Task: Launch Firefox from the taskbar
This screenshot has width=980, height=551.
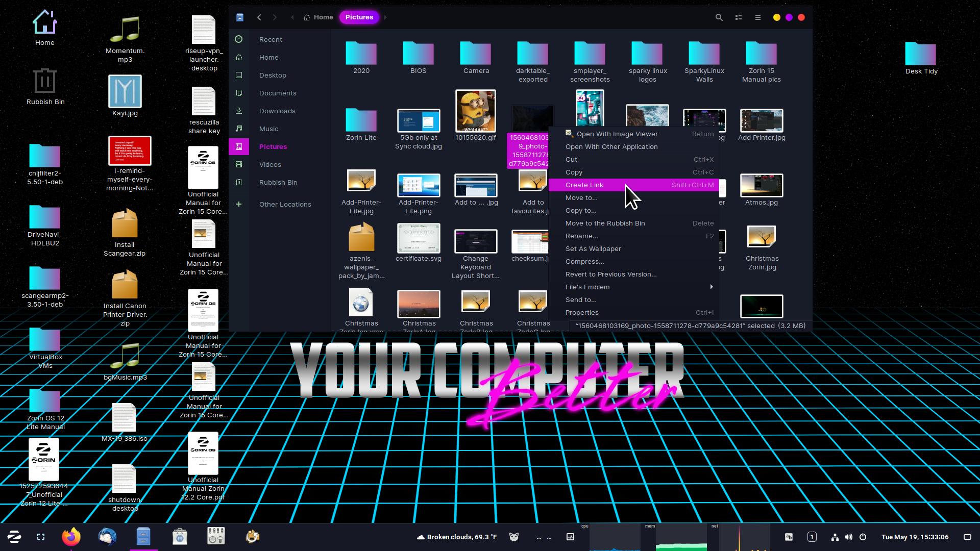Action: [x=71, y=537]
